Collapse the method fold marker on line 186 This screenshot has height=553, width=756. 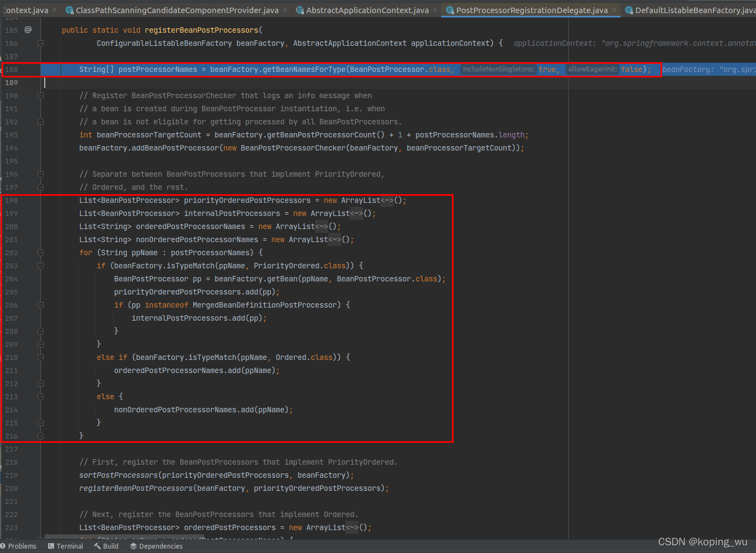coord(40,43)
